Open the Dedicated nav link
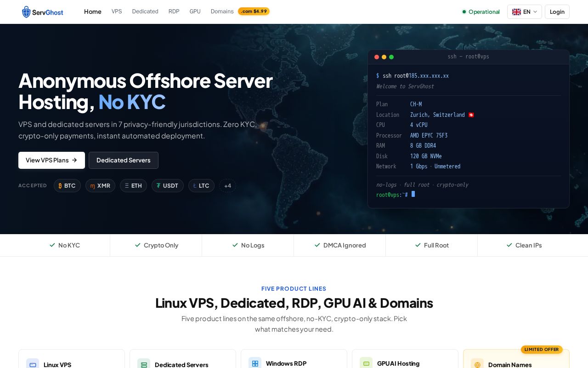 click(x=145, y=11)
